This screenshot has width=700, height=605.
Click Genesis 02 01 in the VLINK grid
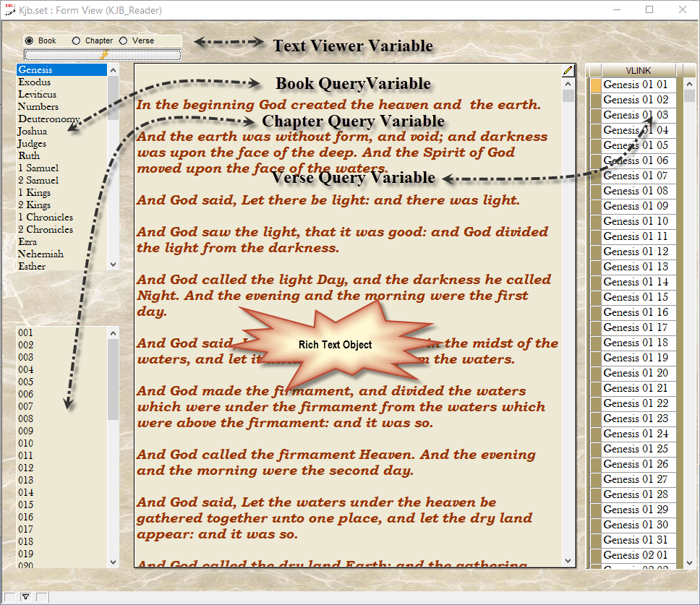point(636,555)
